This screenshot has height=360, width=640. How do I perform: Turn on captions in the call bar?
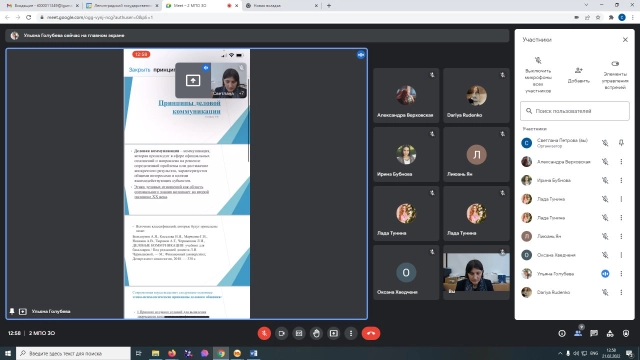coord(299,333)
